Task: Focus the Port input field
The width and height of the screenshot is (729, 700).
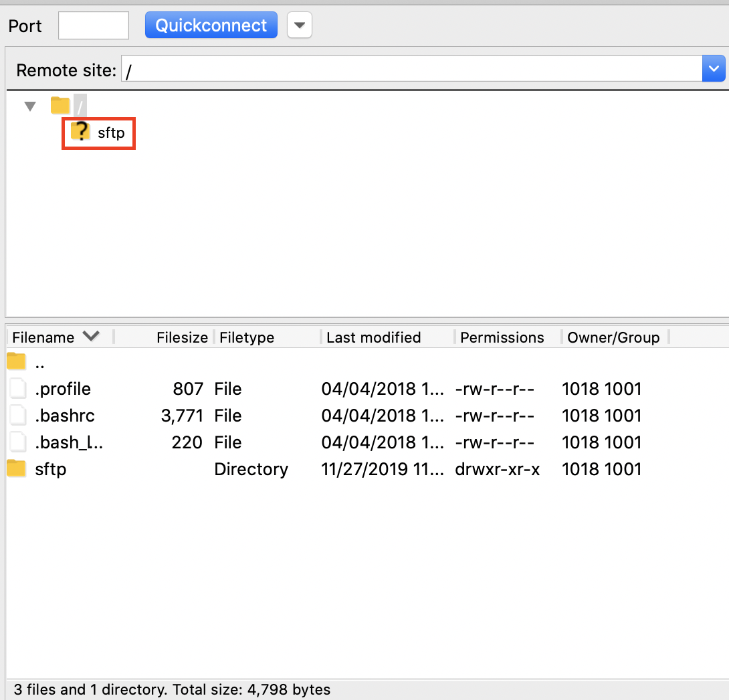Action: pos(94,26)
